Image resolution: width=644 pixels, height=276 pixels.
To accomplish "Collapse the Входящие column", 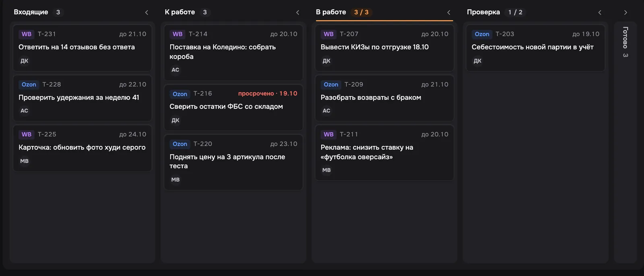I will click(147, 12).
